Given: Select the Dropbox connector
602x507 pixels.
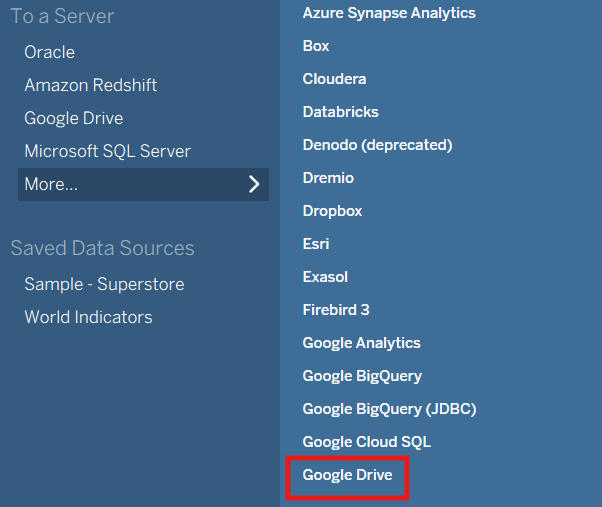Looking at the screenshot, I should click(x=332, y=211).
